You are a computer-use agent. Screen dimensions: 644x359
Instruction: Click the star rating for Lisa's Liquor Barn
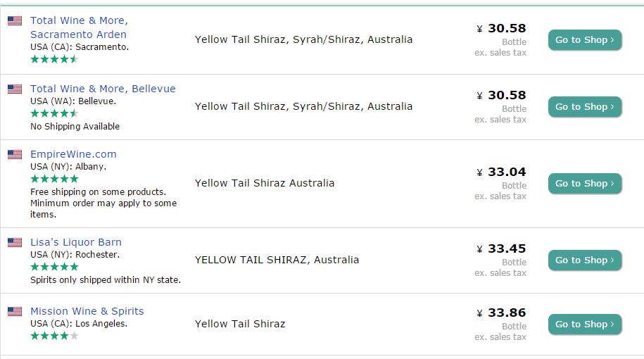click(54, 267)
